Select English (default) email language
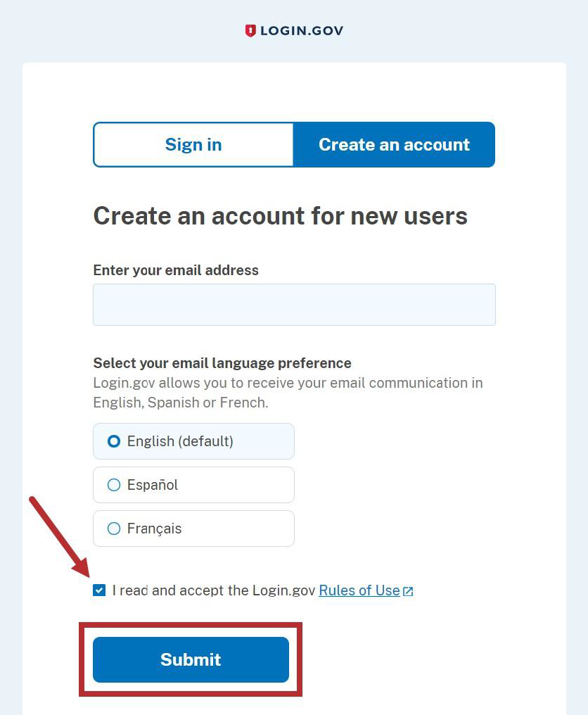The width and height of the screenshot is (588, 715). (113, 441)
